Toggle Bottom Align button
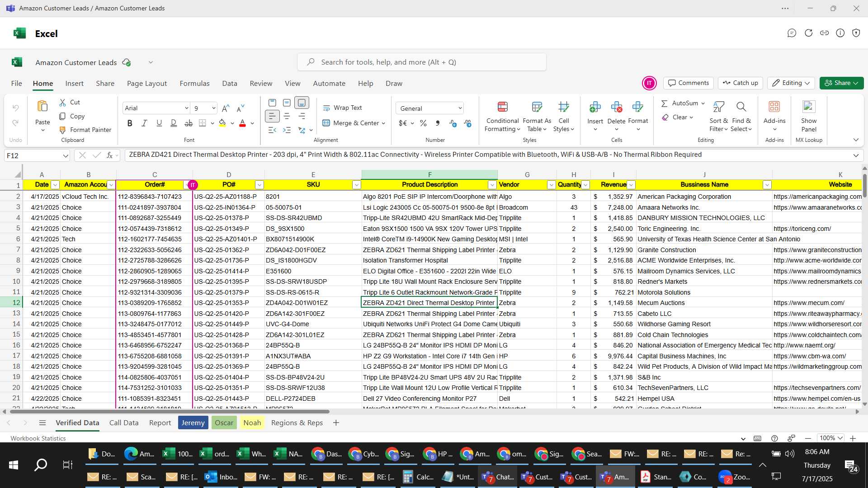Viewport: 868px width, 488px height. pos(302,103)
